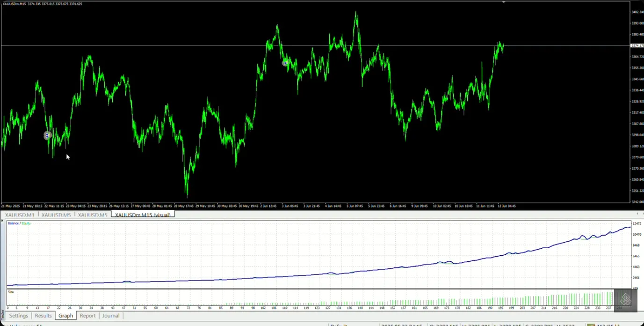The height and width of the screenshot is (326, 644).
Task: Click the diamond logo watermark
Action: 625,300
